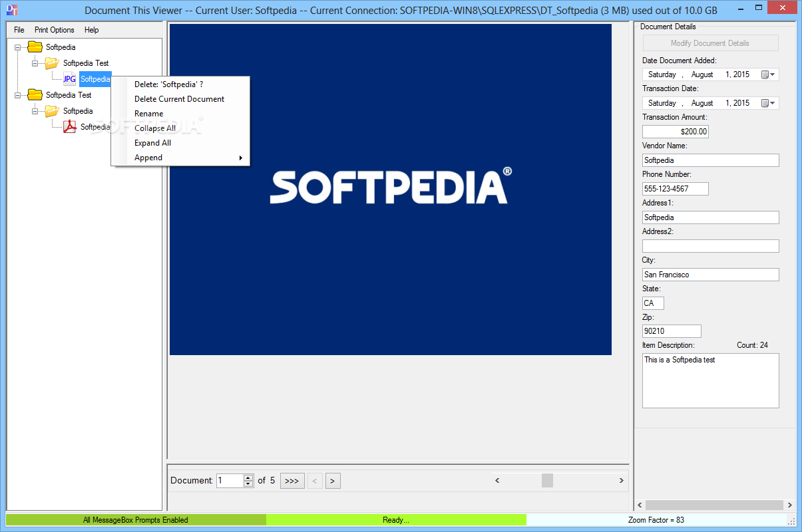Open calendar for Date Document Added

point(768,74)
